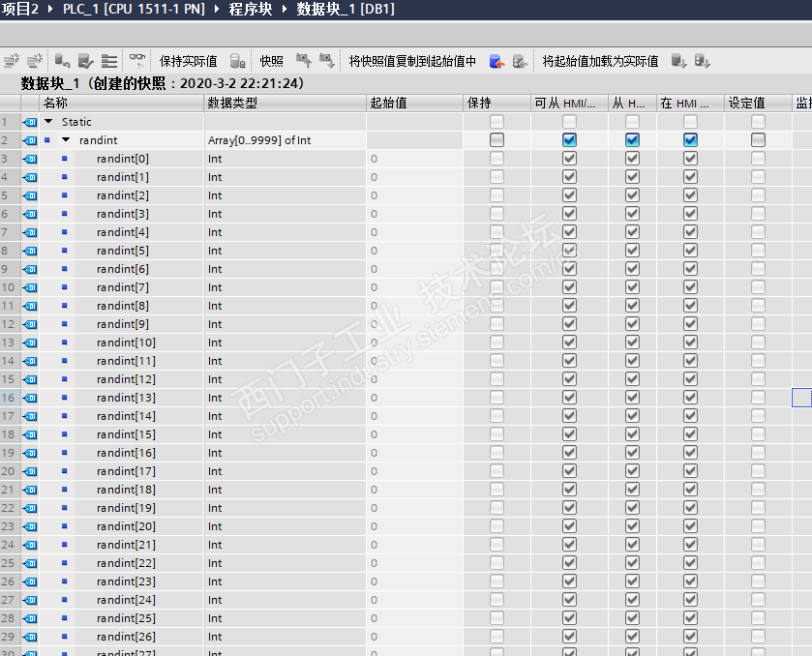Toggle the 可从 HMI checkbox for randint[4]
The width and height of the screenshot is (812, 656).
569,232
